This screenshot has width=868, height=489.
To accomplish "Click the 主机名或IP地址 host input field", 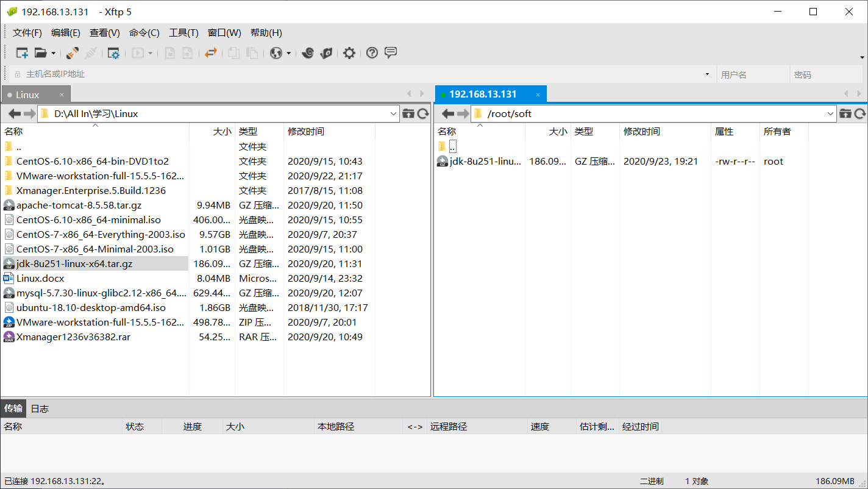I will click(363, 74).
